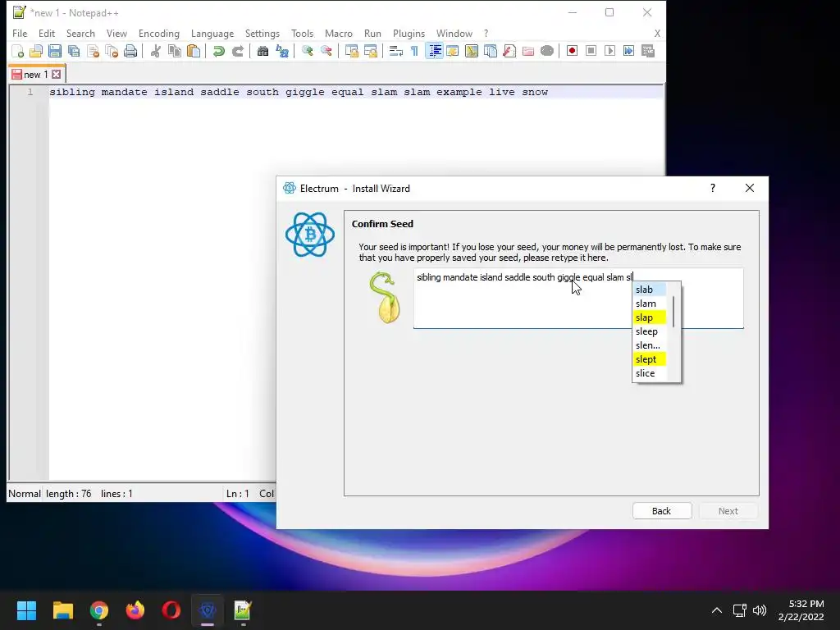Toggle Word wrap toolbar icon
Image resolution: width=840 pixels, height=630 pixels.
[396, 51]
